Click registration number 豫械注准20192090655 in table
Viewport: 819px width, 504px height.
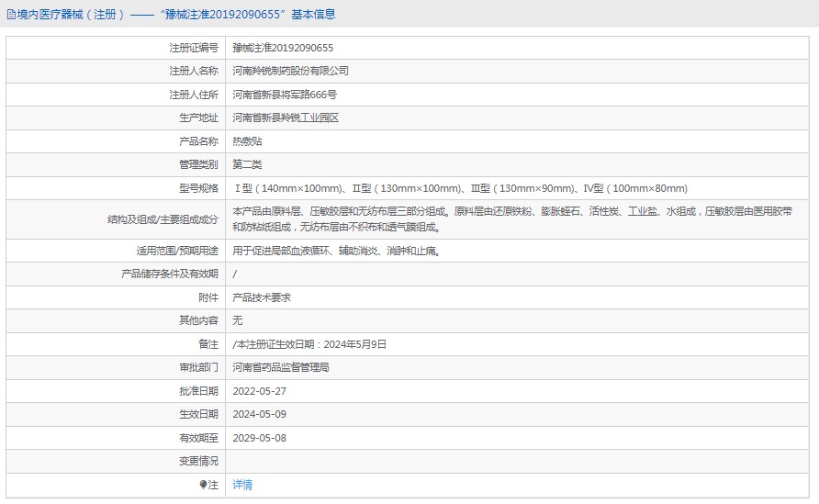tap(283, 47)
